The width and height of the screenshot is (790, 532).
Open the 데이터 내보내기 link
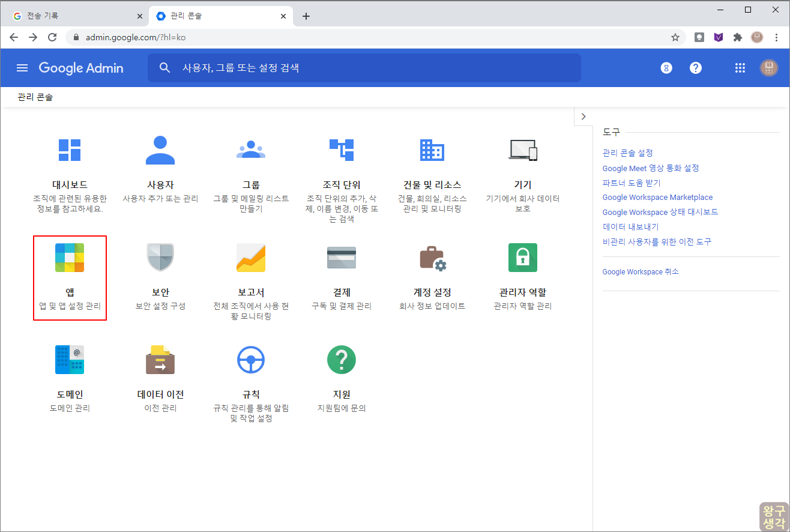pyautogui.click(x=630, y=227)
